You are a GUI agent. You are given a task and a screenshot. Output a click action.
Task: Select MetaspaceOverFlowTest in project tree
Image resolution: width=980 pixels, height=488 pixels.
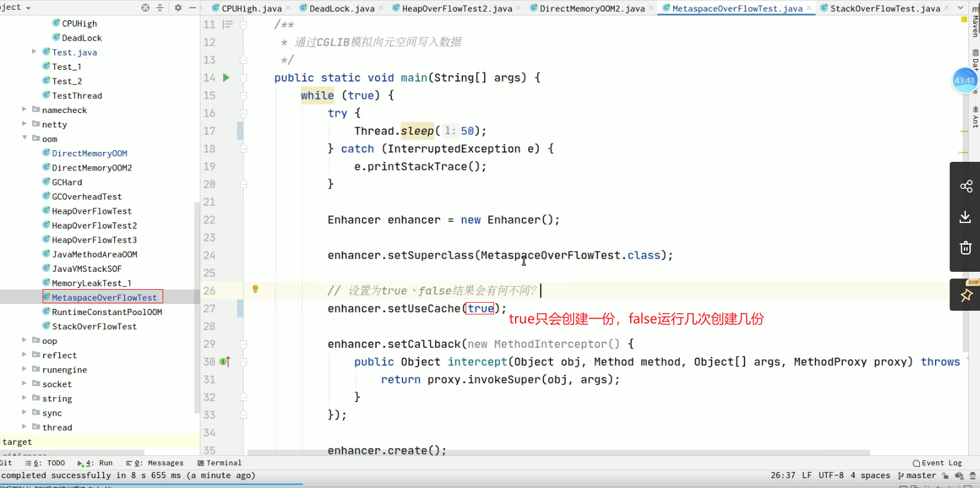(x=103, y=297)
